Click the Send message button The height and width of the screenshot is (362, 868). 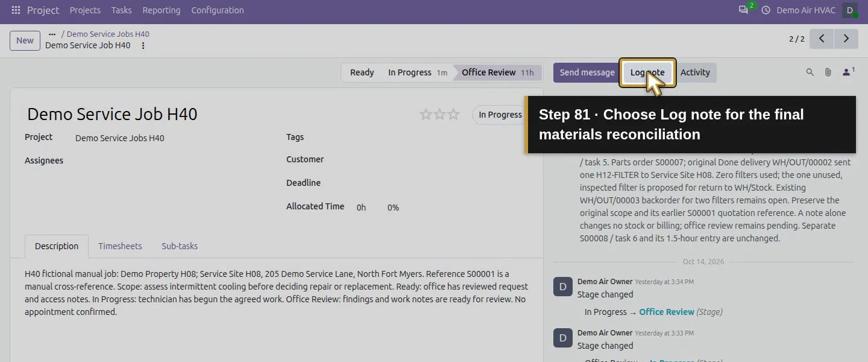coord(587,72)
